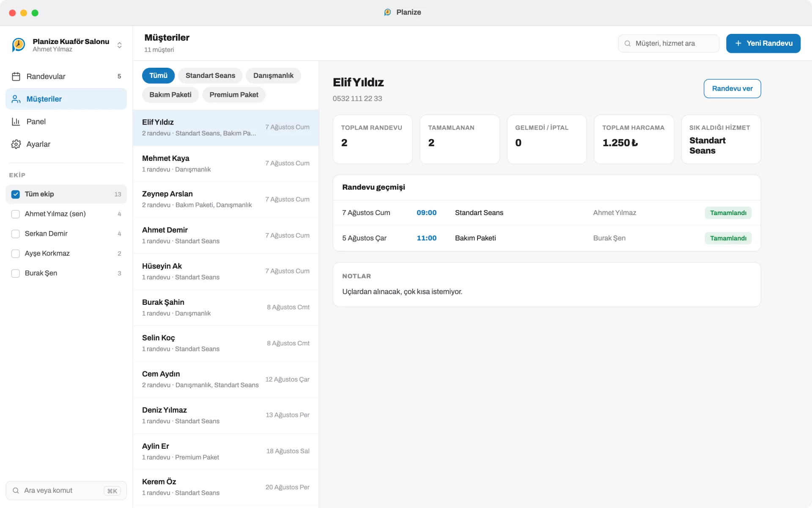This screenshot has width=812, height=508.
Task: Click the Ayarlar gear icon
Action: coord(16,144)
